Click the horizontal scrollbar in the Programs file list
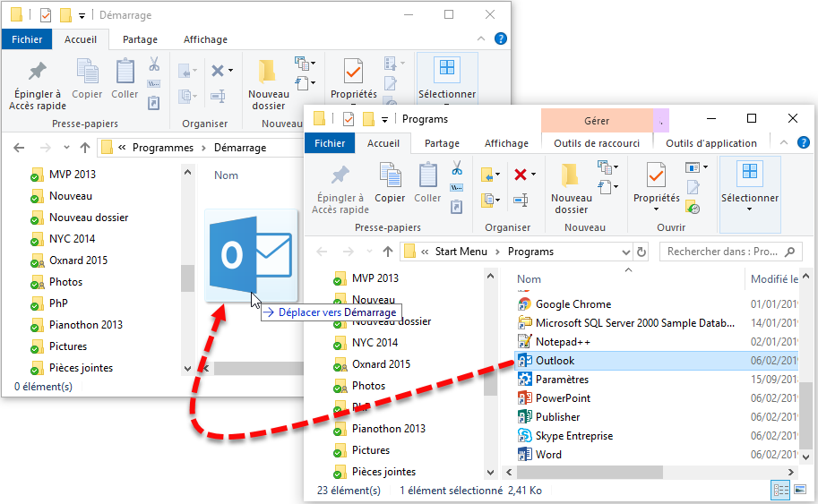The width and height of the screenshot is (818, 504). (591, 471)
